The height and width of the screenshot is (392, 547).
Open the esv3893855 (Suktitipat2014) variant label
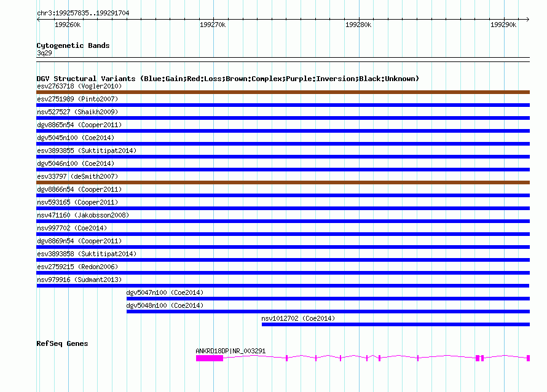click(x=87, y=151)
